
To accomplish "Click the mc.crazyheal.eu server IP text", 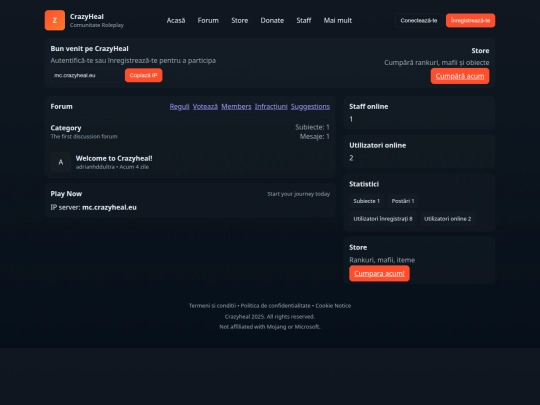I will [110, 207].
